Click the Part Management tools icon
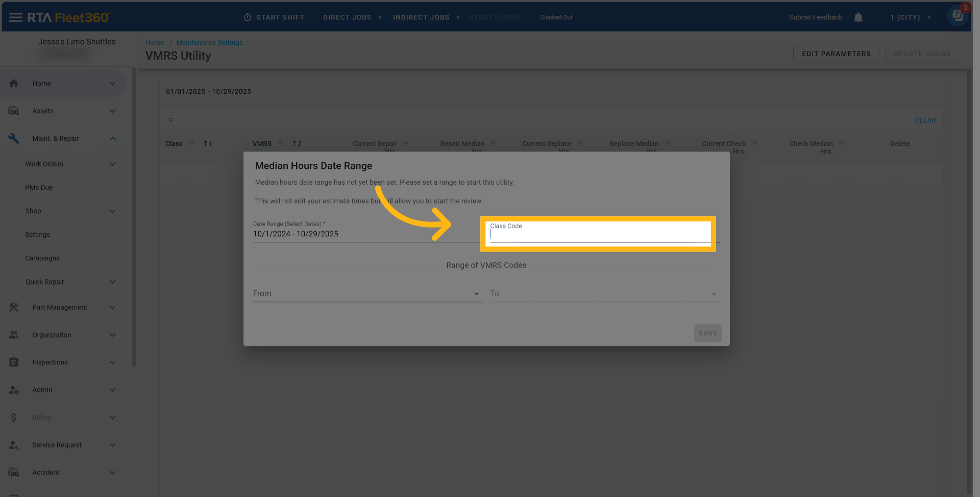Viewport: 980px width, 497px height. pyautogui.click(x=14, y=307)
